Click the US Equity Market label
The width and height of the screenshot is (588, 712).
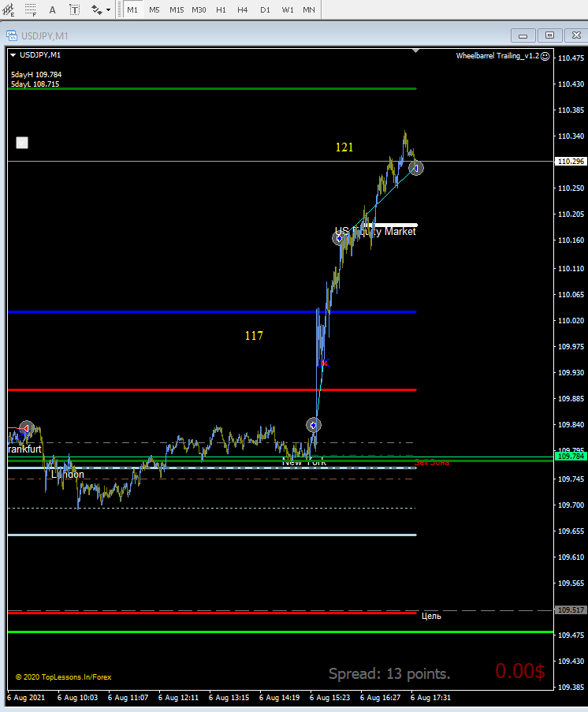375,232
